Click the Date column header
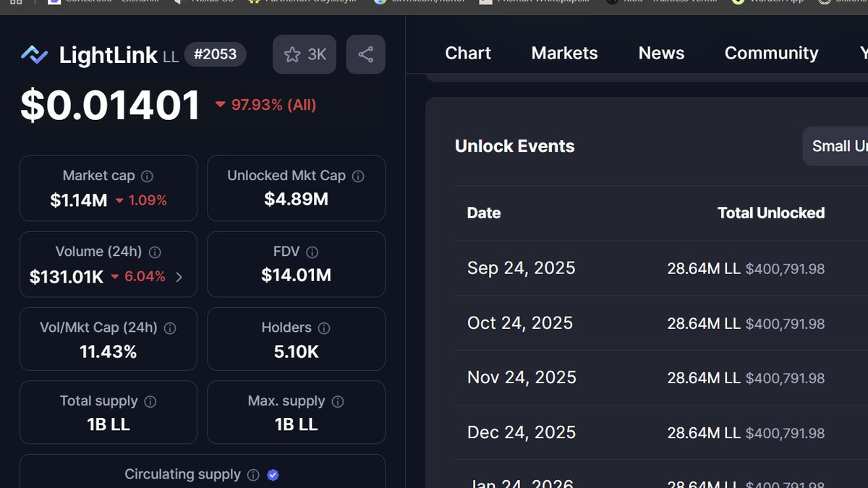This screenshot has width=868, height=488. point(484,213)
